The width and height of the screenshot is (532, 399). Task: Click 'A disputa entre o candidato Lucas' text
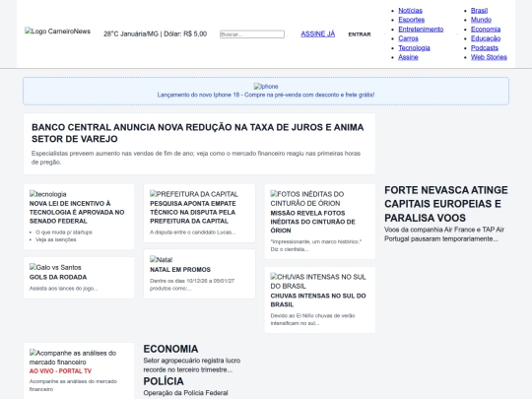pyautogui.click(x=193, y=233)
